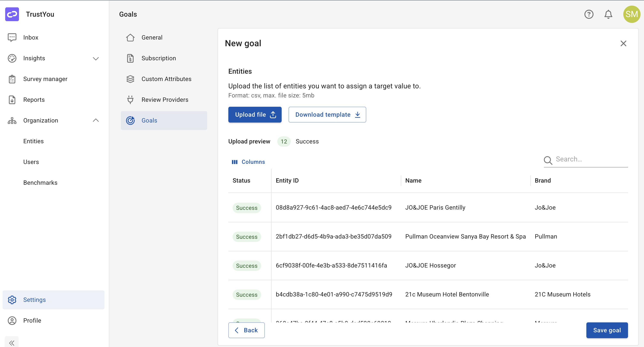Click JO&JOE Paris Gentilly name cell
644x347 pixels.
pyautogui.click(x=435, y=208)
